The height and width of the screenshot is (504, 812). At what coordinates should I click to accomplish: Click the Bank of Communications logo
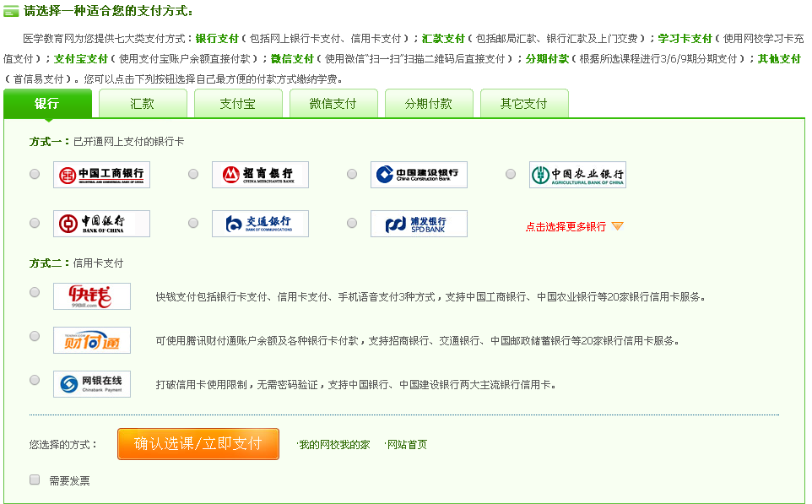260,224
